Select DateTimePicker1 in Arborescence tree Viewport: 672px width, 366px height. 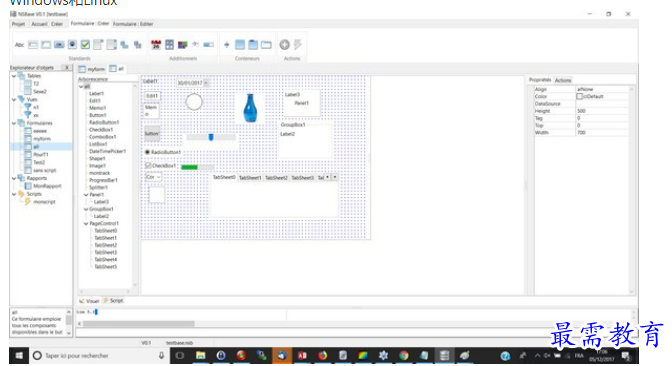point(108,151)
